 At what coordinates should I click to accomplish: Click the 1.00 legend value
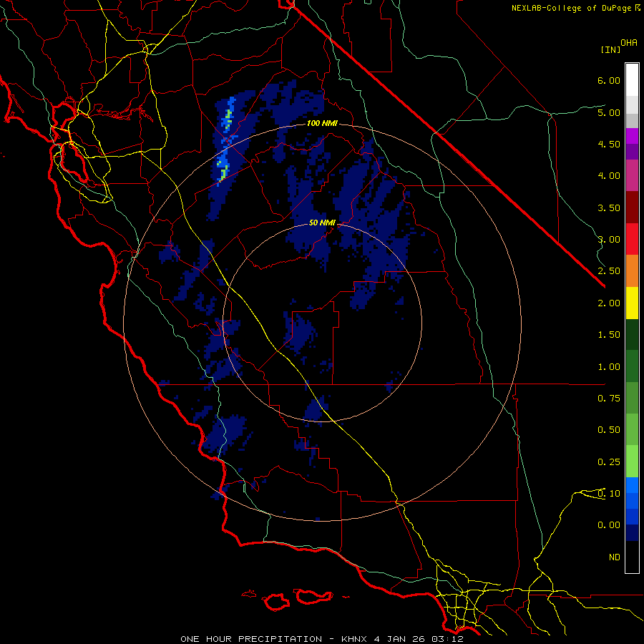[609, 367]
